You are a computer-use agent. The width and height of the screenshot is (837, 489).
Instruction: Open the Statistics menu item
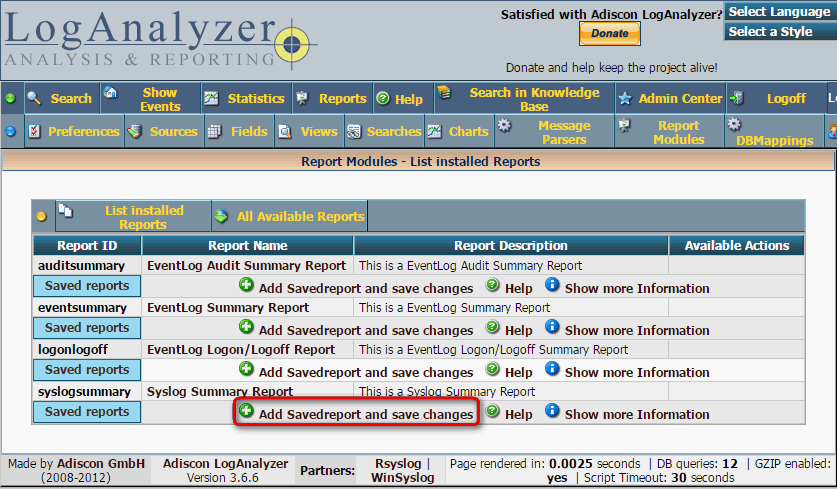coord(256,99)
